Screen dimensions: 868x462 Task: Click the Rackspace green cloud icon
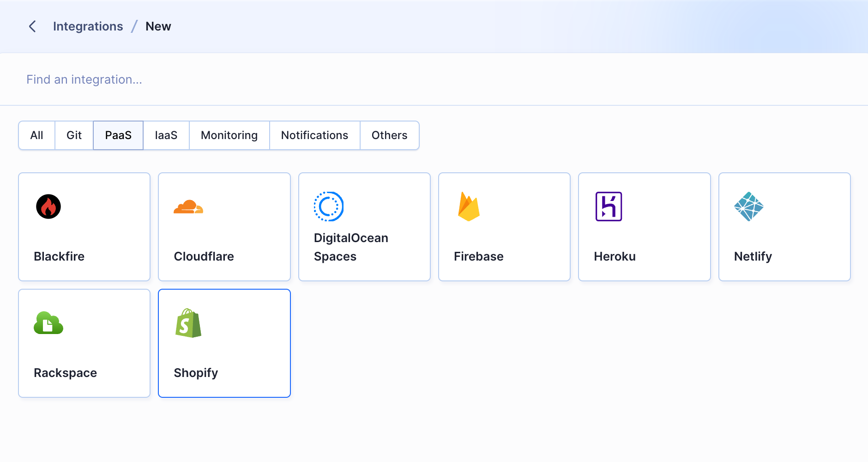tap(48, 323)
